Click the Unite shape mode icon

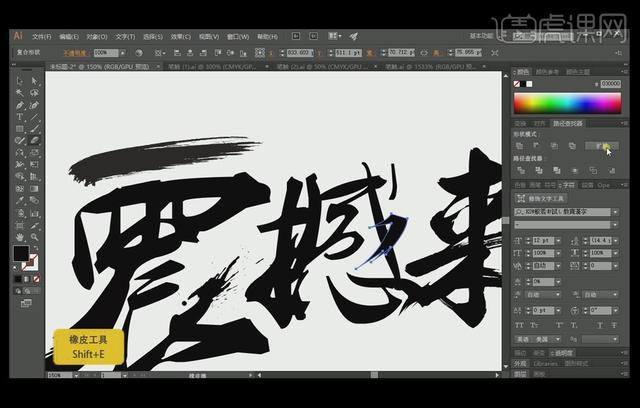(520, 146)
